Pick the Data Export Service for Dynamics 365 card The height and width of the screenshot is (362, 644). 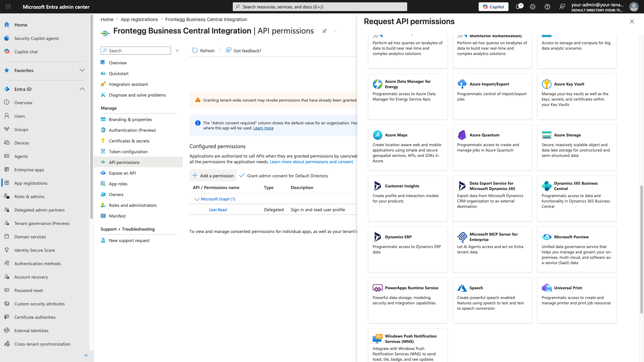[492, 198]
